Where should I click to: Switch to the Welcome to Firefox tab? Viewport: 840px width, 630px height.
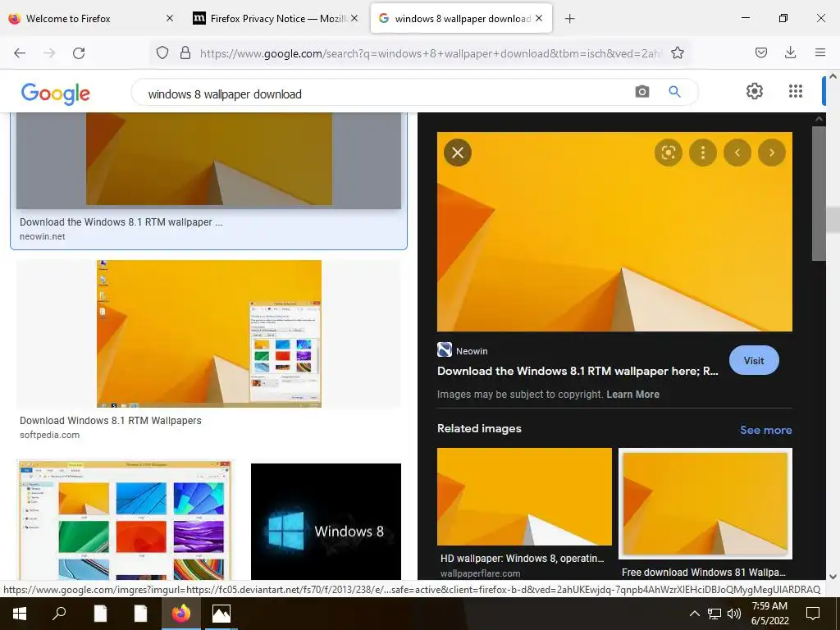(91, 18)
